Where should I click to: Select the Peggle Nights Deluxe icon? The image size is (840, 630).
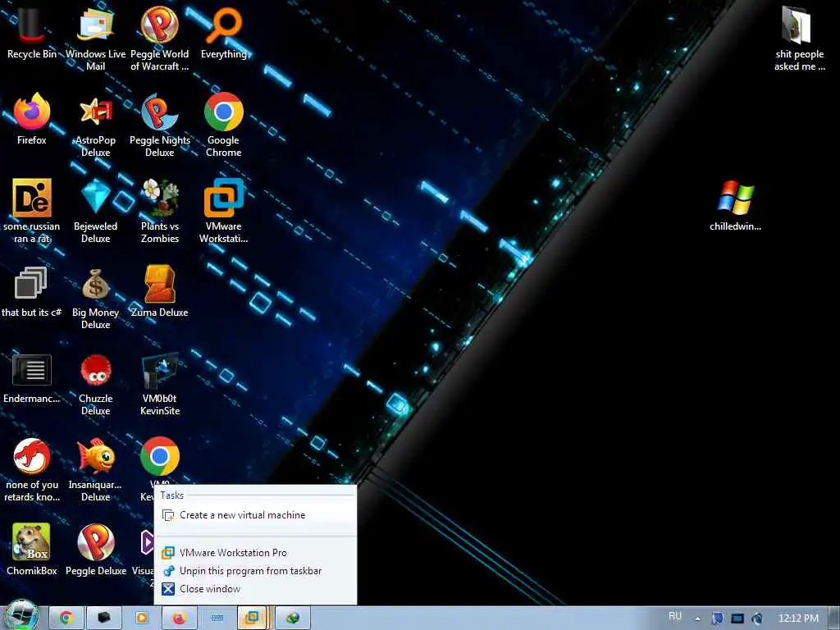(160, 125)
